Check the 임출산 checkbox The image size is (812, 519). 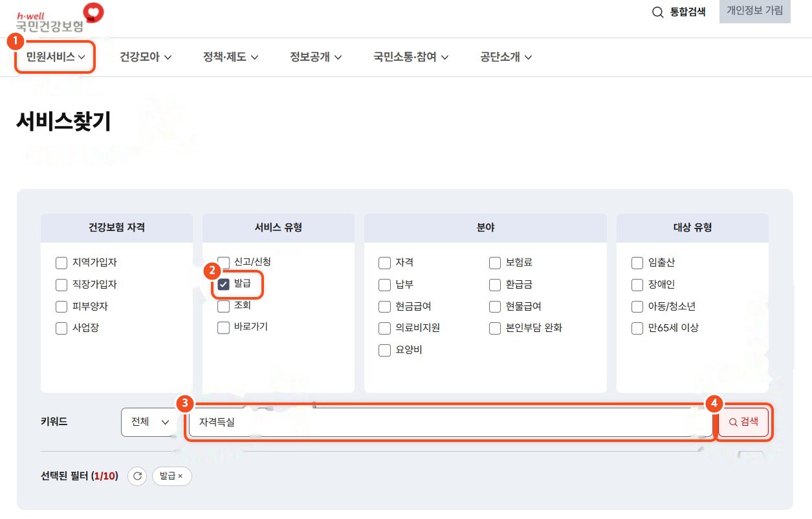pyautogui.click(x=637, y=263)
